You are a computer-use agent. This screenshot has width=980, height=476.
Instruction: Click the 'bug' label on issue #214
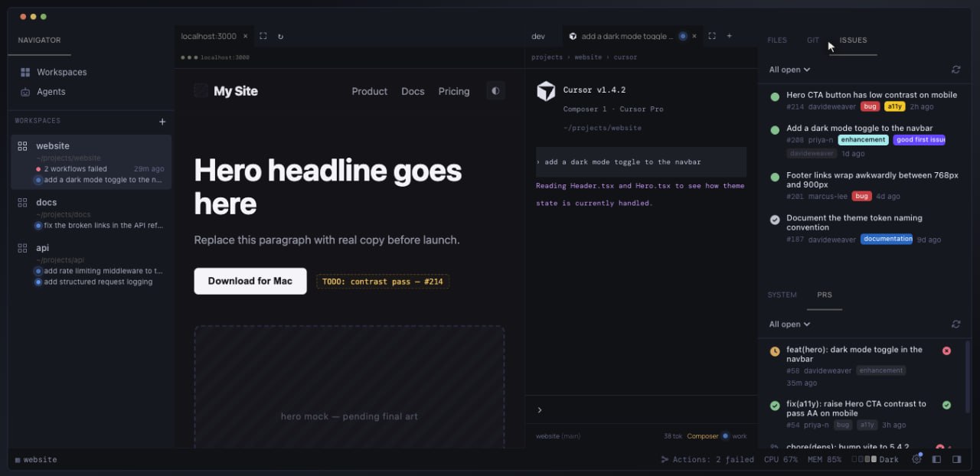click(x=870, y=107)
